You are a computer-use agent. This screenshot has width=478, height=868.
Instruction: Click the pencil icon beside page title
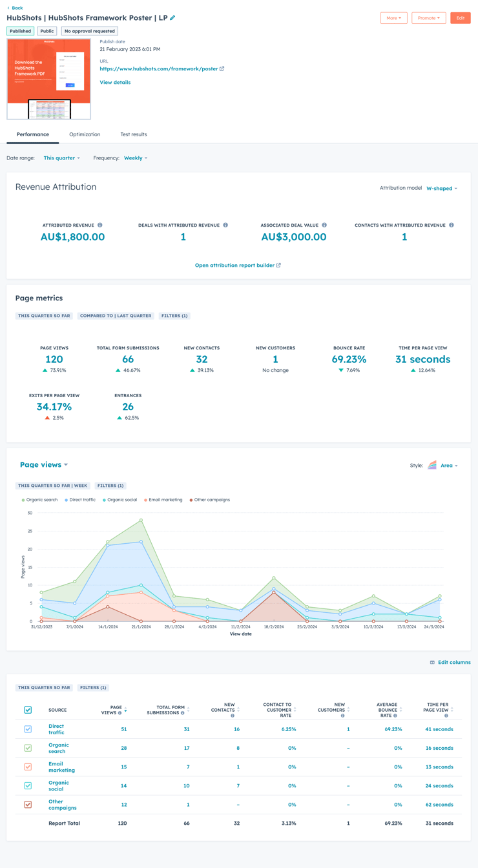(x=172, y=18)
